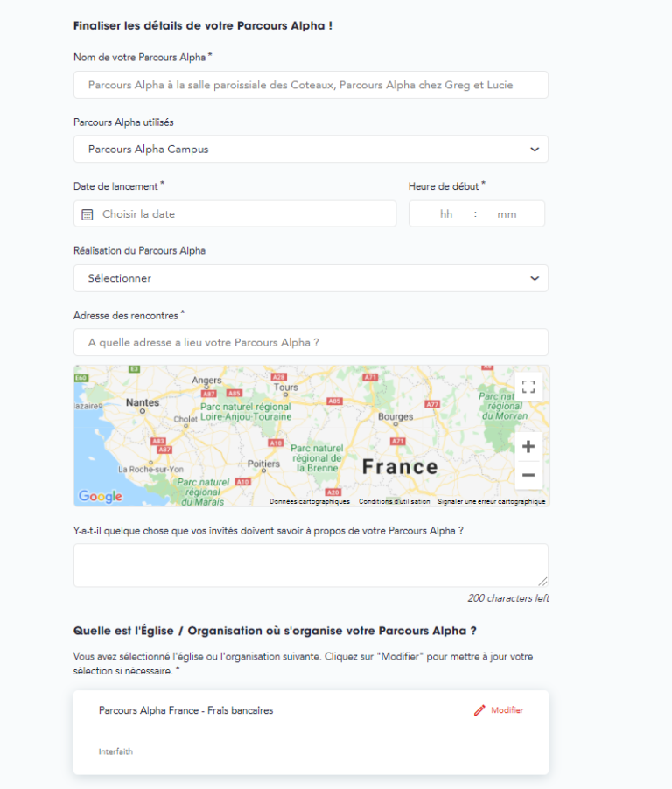Click the Modifier link for the organisation

click(x=507, y=710)
